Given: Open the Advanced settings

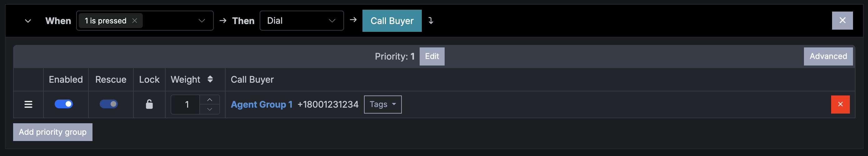Looking at the screenshot, I should click(828, 56).
